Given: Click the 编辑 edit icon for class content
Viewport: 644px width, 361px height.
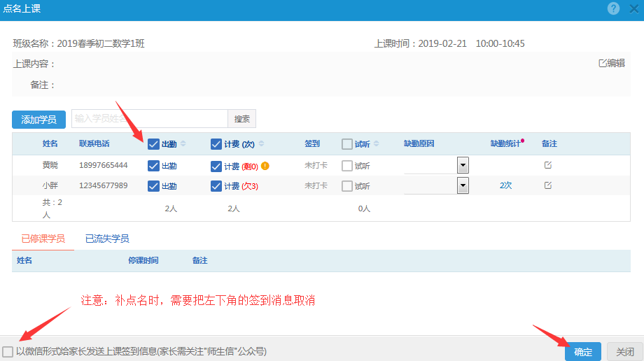Looking at the screenshot, I should tap(612, 63).
